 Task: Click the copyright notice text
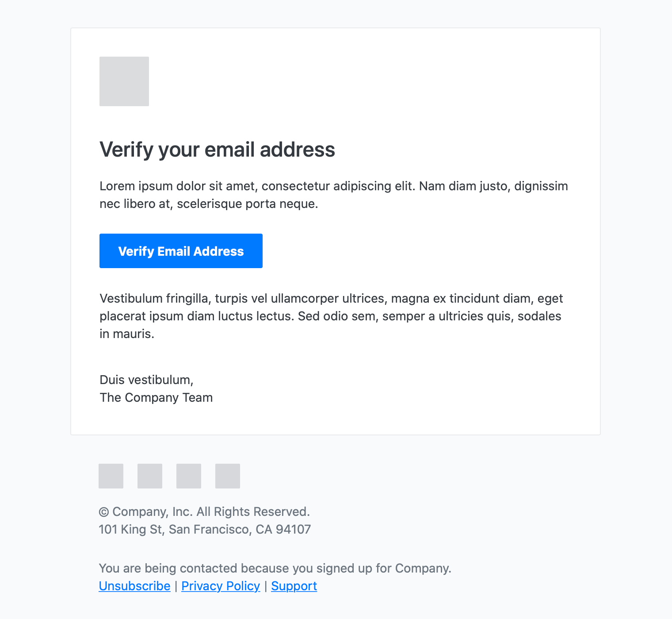[205, 511]
